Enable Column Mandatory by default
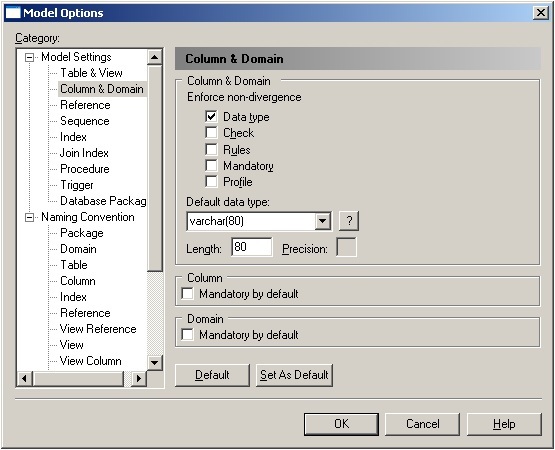The height and width of the screenshot is (450, 555). (x=187, y=294)
